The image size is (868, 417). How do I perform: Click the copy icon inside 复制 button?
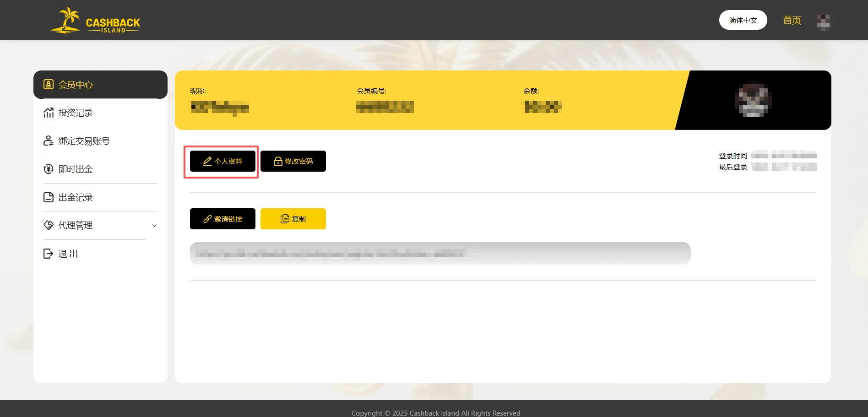tap(285, 219)
